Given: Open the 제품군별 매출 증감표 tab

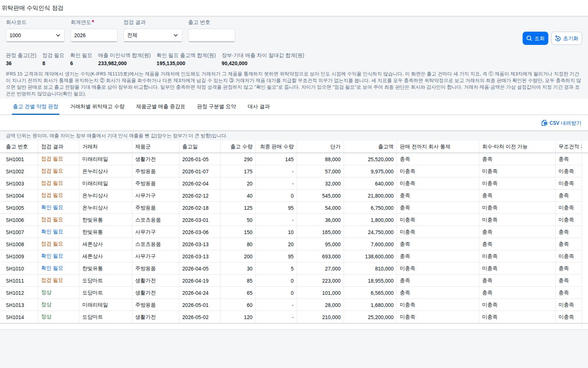Looking at the screenshot, I should tap(161, 107).
